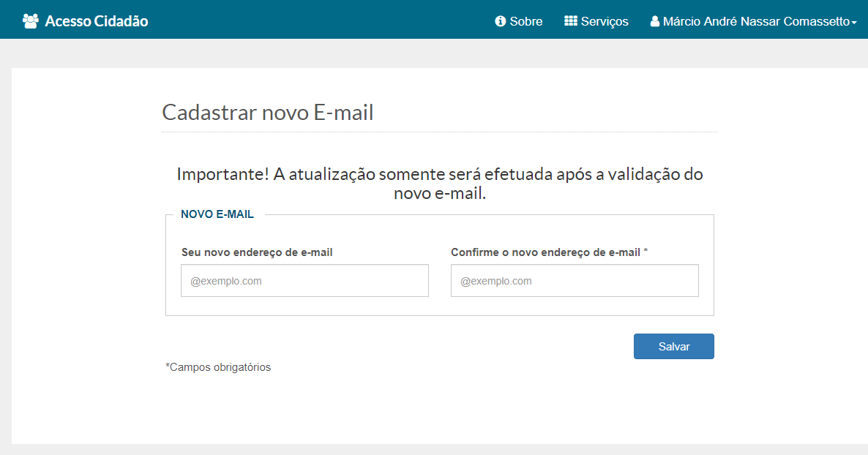Viewport: 868px width, 455px height.
Task: Click the user silhouette icon in navbar
Action: [655, 22]
